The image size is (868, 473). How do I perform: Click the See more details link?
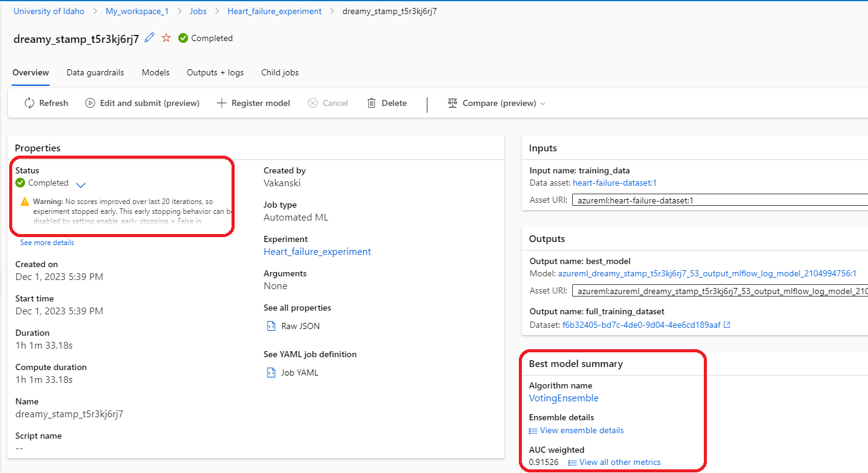(47, 243)
